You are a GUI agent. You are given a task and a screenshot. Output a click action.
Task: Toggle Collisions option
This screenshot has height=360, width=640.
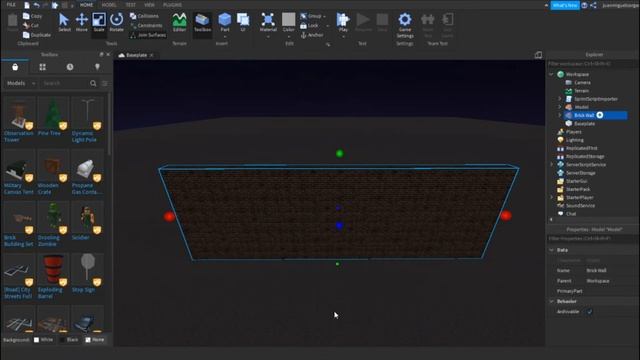click(x=144, y=16)
